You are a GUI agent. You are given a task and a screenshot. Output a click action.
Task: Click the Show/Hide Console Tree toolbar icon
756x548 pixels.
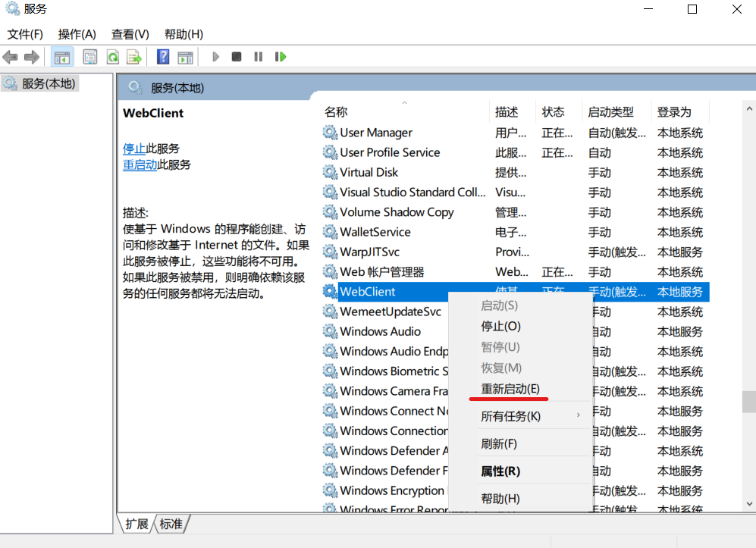62,57
